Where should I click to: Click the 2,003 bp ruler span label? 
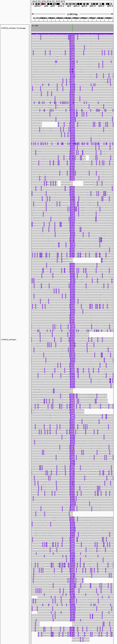72,14
